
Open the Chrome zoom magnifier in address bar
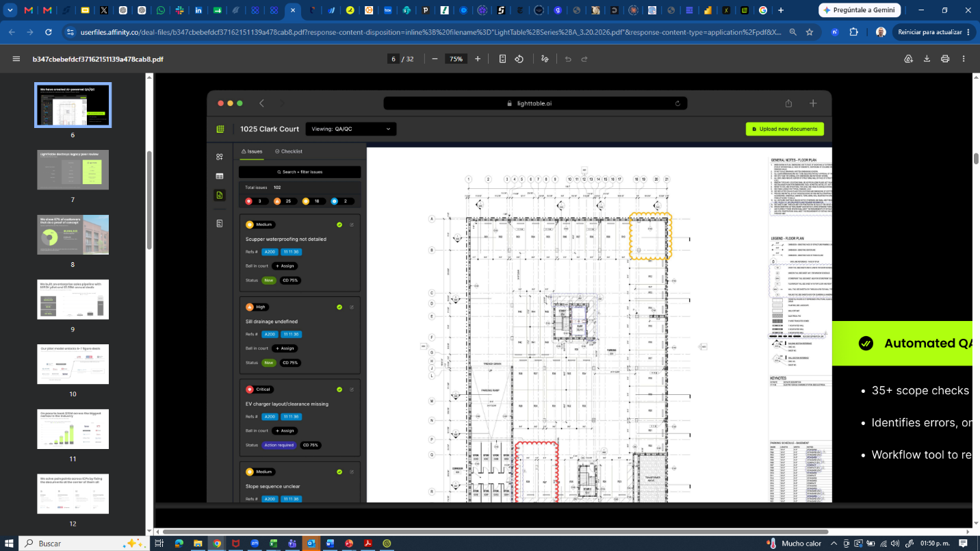792,32
